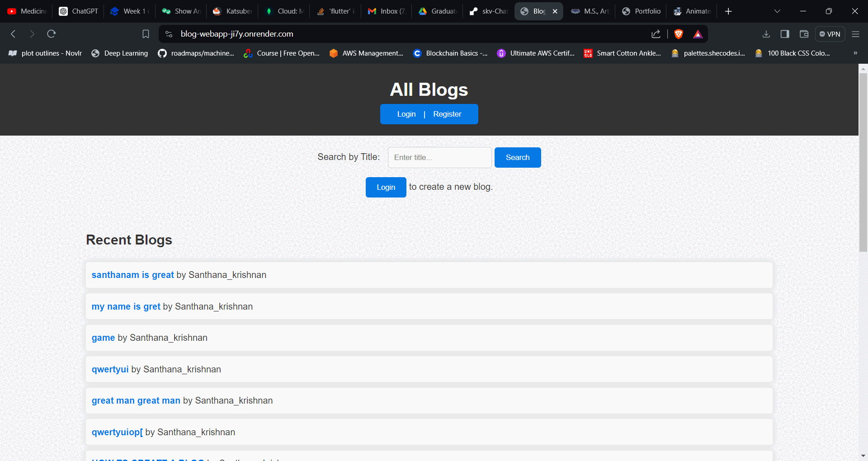Open Brave Rewards triangle icon
The height and width of the screenshot is (461, 868).
tap(698, 34)
